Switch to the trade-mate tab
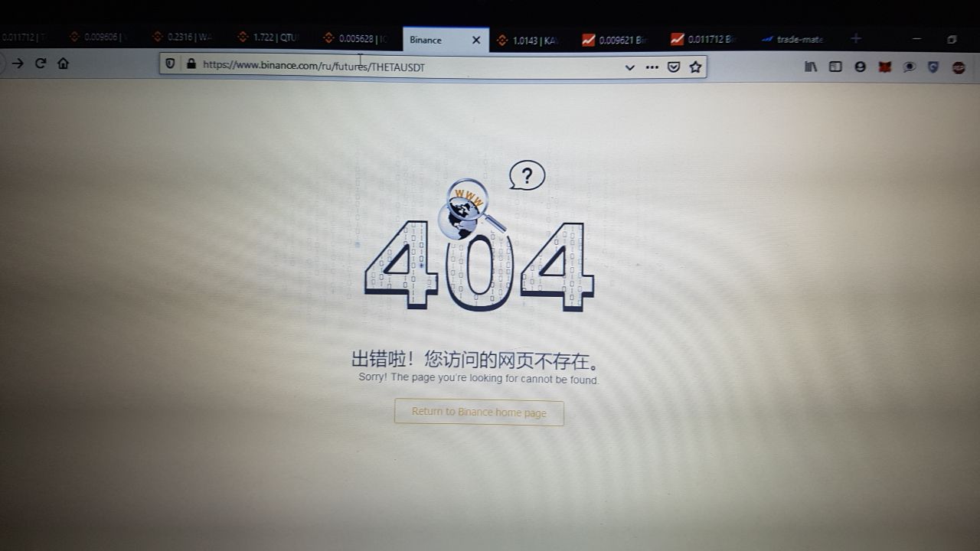 793,39
